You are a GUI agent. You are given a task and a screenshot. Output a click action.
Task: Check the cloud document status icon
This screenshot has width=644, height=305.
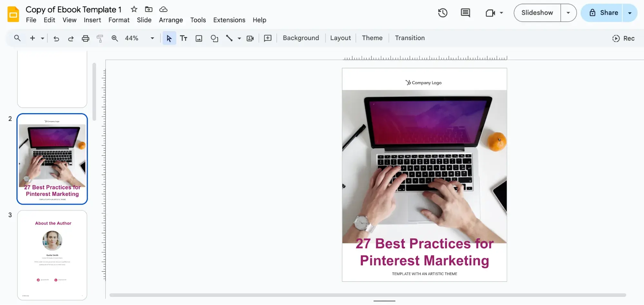tap(163, 9)
